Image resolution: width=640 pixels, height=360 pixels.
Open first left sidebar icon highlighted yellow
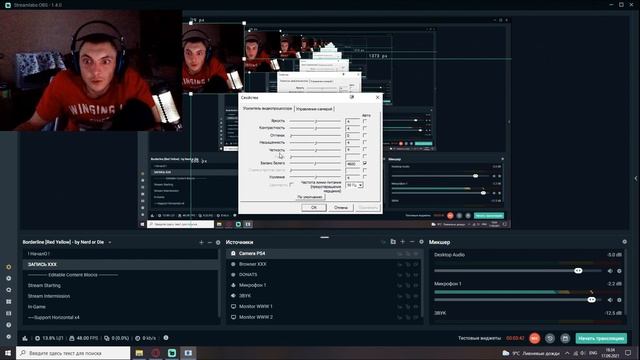(x=9, y=267)
